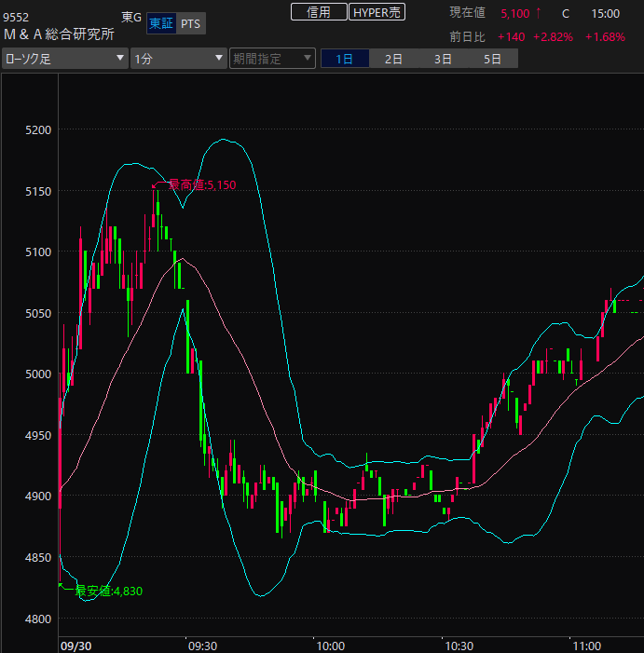Viewport: 644px width, 653px height.
Task: Click the 東G market label
Action: point(131,17)
